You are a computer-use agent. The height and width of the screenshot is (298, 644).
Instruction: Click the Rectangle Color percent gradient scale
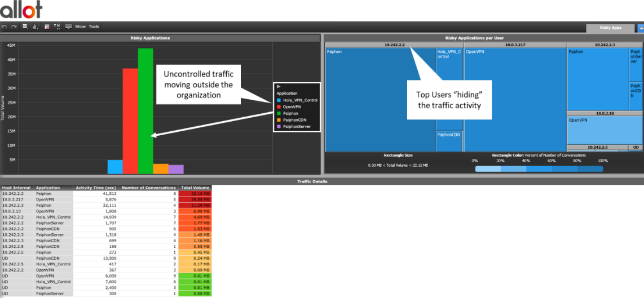coord(539,168)
